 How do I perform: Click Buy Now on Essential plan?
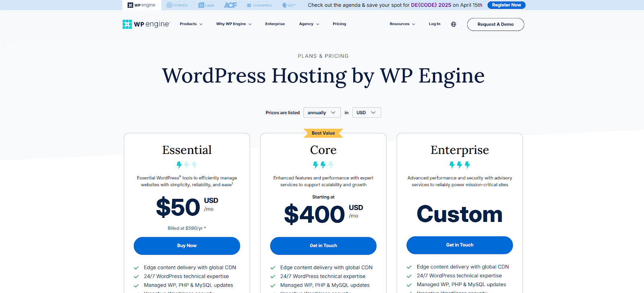(187, 246)
